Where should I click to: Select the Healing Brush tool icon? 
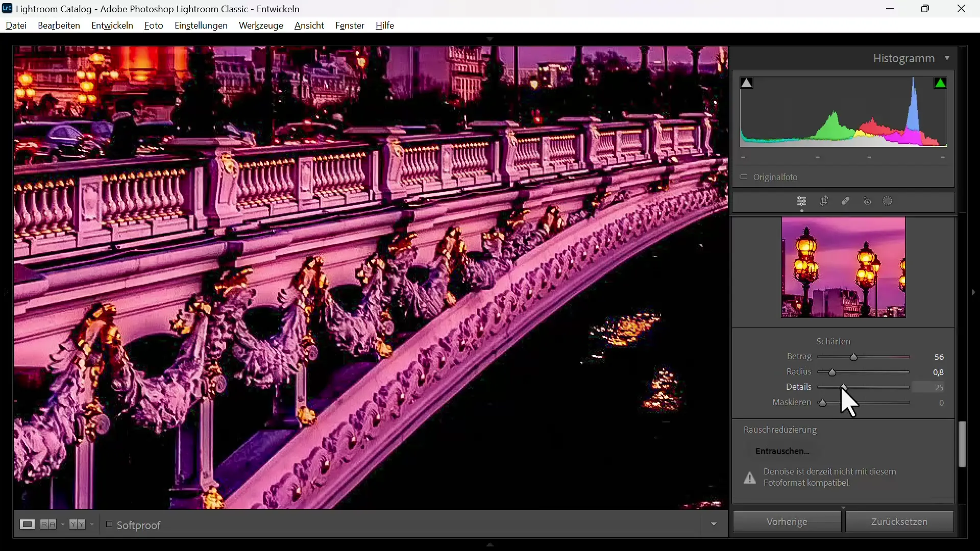(x=846, y=201)
